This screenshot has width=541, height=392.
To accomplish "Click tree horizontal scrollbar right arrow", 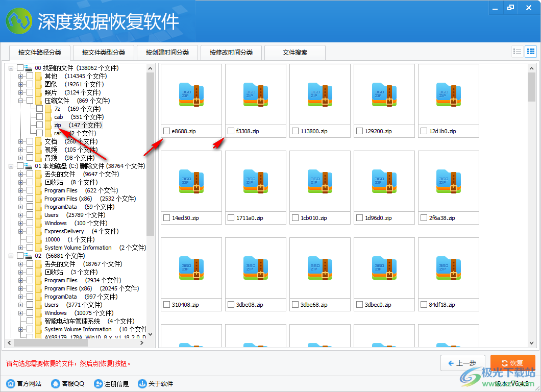I will click(142, 343).
